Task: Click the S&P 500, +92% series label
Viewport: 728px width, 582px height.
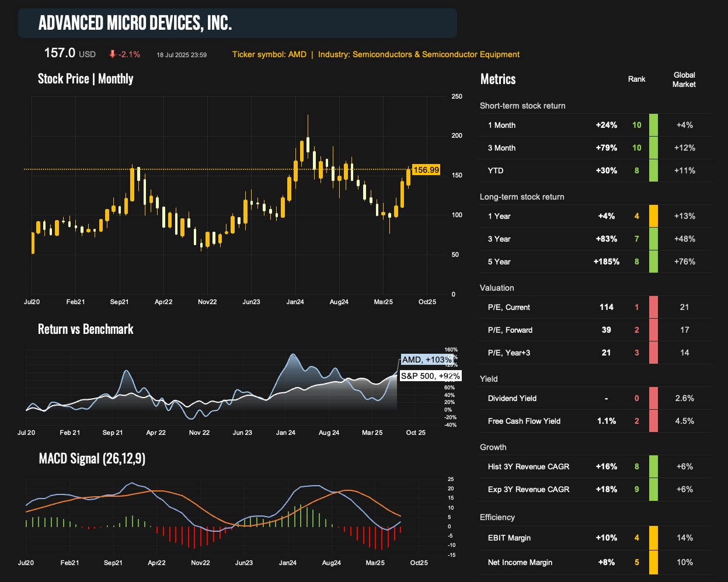Action: [430, 376]
